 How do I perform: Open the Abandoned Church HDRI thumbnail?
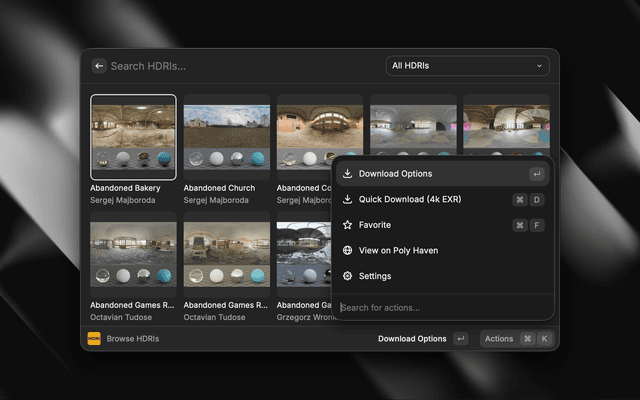click(226, 137)
